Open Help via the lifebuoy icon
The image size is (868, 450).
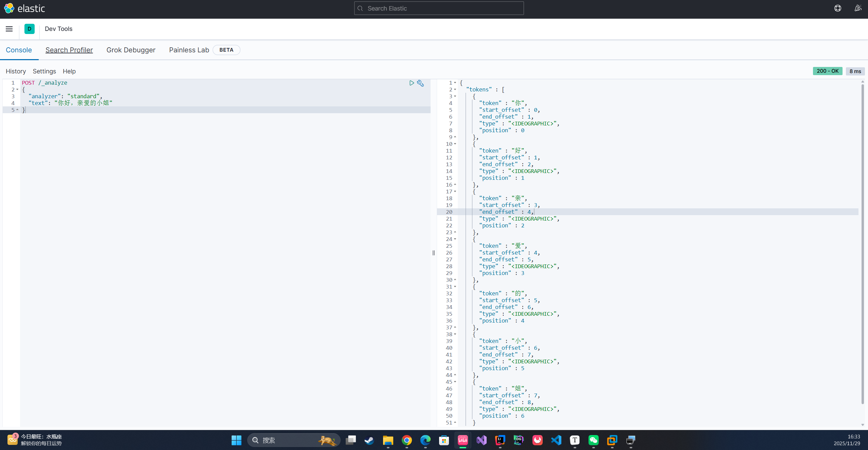(837, 8)
